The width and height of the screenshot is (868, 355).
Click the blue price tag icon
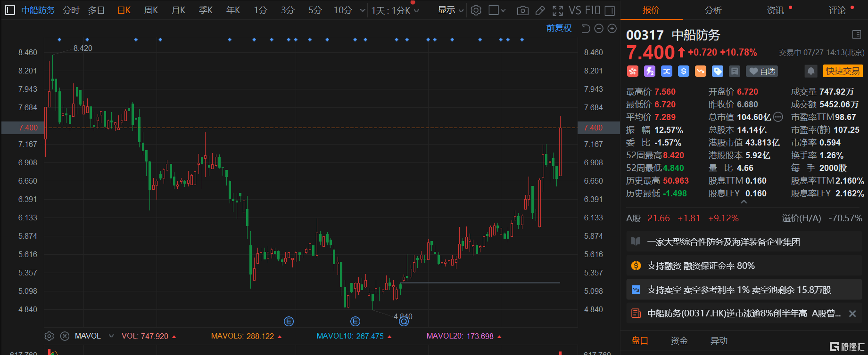[x=718, y=71]
